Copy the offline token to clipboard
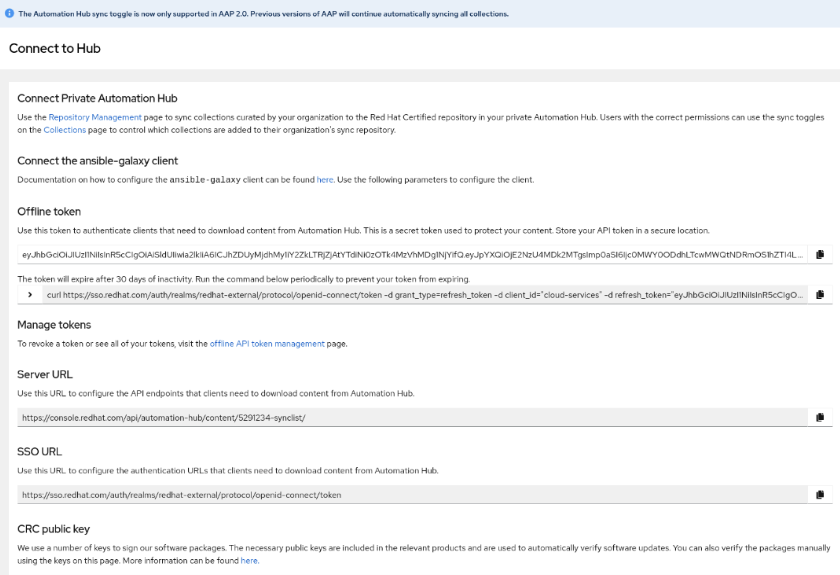This screenshot has width=840, height=575. pos(820,255)
